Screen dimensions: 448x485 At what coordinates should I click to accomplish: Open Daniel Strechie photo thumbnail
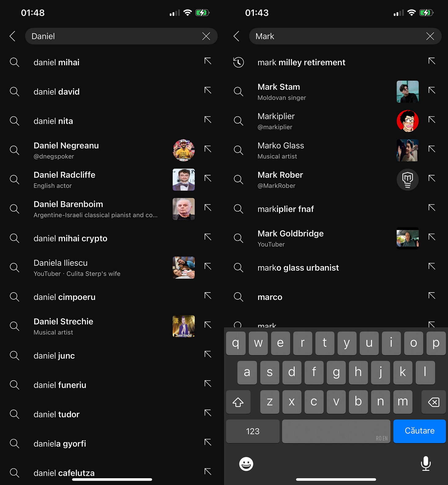tap(184, 326)
